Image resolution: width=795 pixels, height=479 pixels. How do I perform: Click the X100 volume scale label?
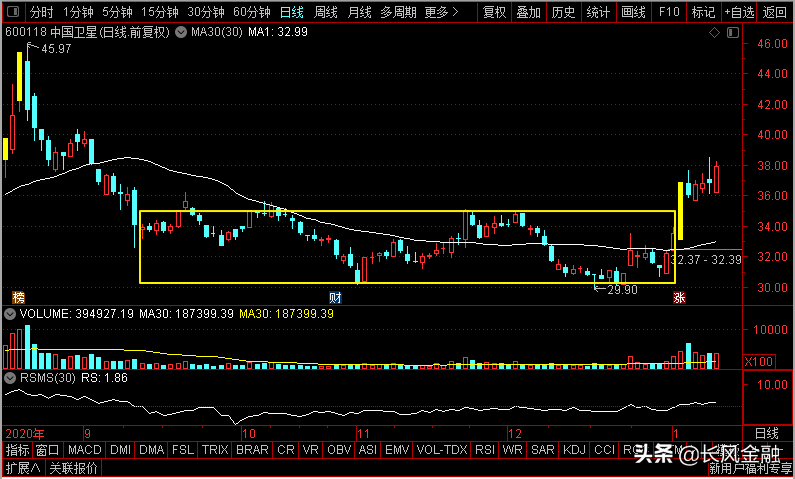pos(759,361)
